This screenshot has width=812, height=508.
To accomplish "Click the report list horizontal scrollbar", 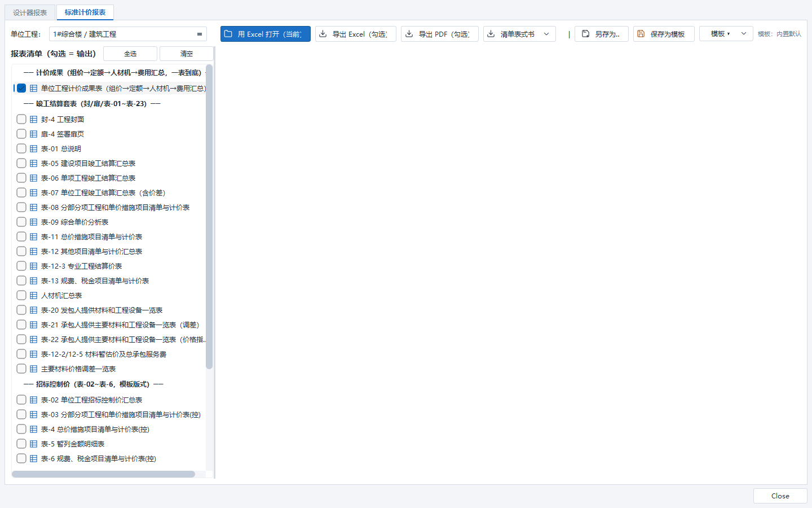I will coord(103,474).
